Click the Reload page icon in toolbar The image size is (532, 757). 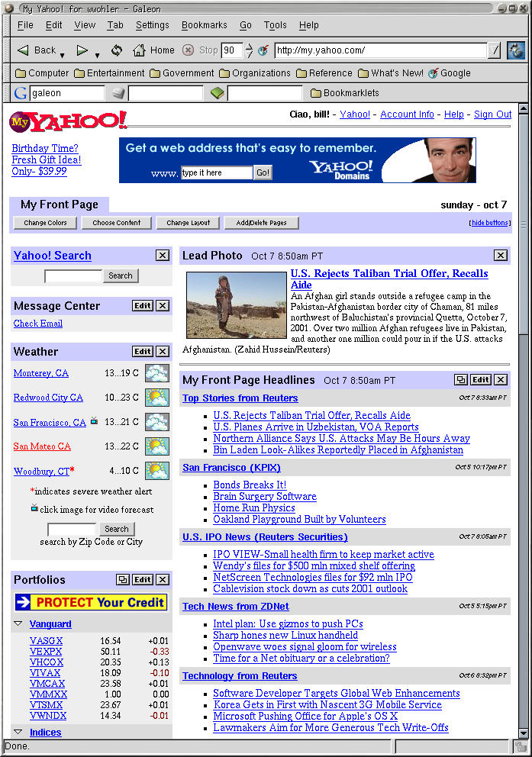click(117, 50)
